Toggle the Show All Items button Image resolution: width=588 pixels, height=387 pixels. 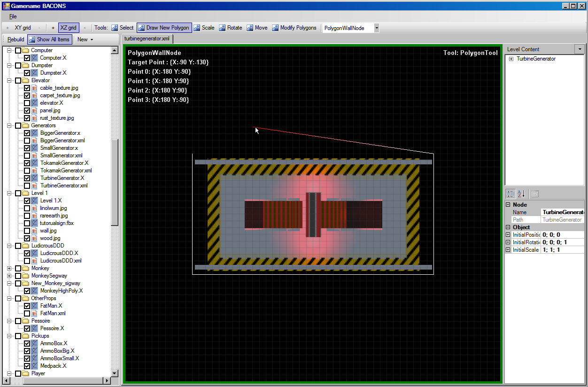click(x=49, y=39)
